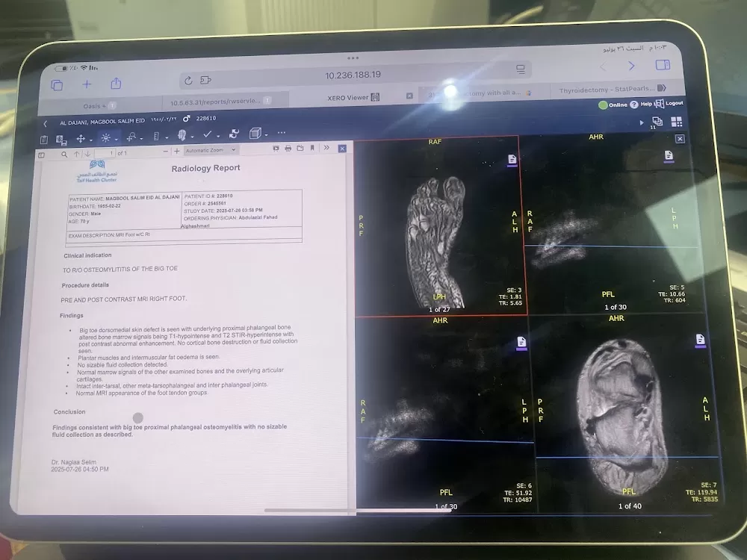Image resolution: width=747 pixels, height=560 pixels.
Task: Print the radiology report
Action: click(x=288, y=149)
